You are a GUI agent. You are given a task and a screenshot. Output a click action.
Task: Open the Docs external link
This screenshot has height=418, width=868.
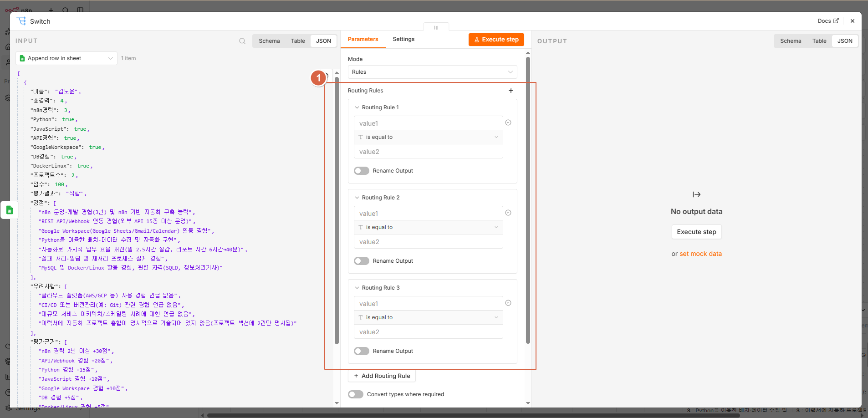(x=828, y=21)
